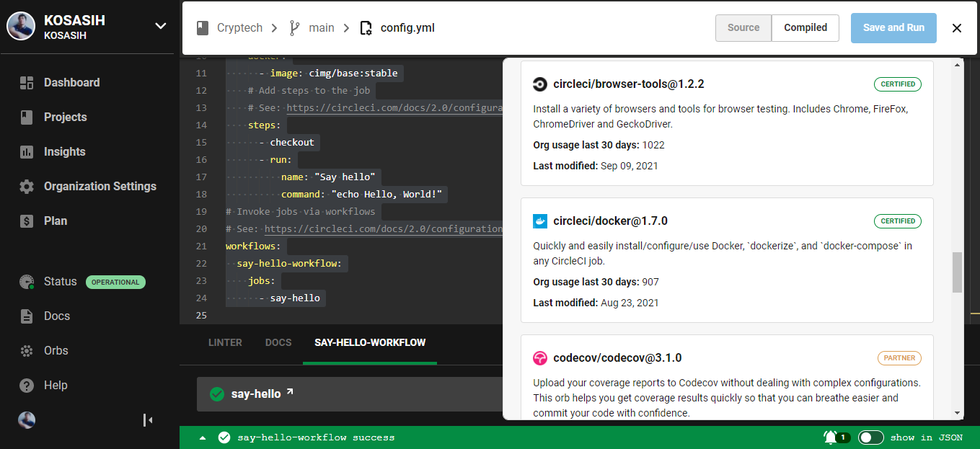Screen dimensions: 980x449
Task: Click Save and Run button
Action: (x=893, y=28)
